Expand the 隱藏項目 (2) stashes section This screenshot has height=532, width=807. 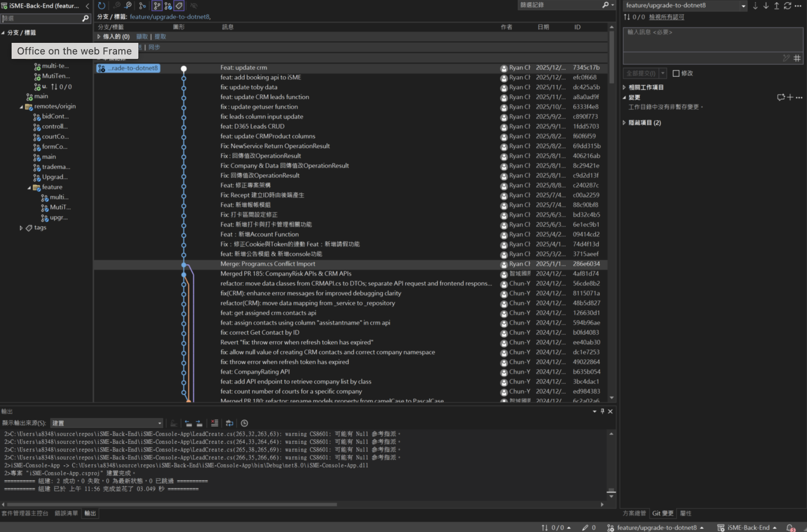point(624,123)
